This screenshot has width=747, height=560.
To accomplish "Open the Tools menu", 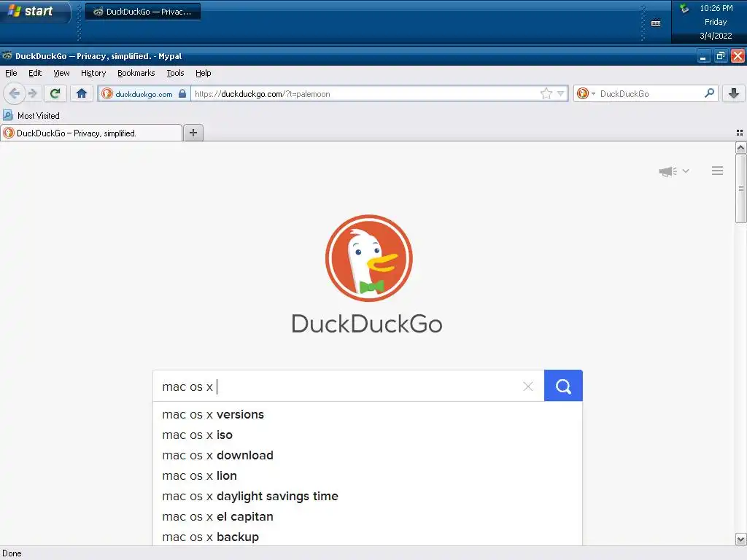I will (x=175, y=73).
